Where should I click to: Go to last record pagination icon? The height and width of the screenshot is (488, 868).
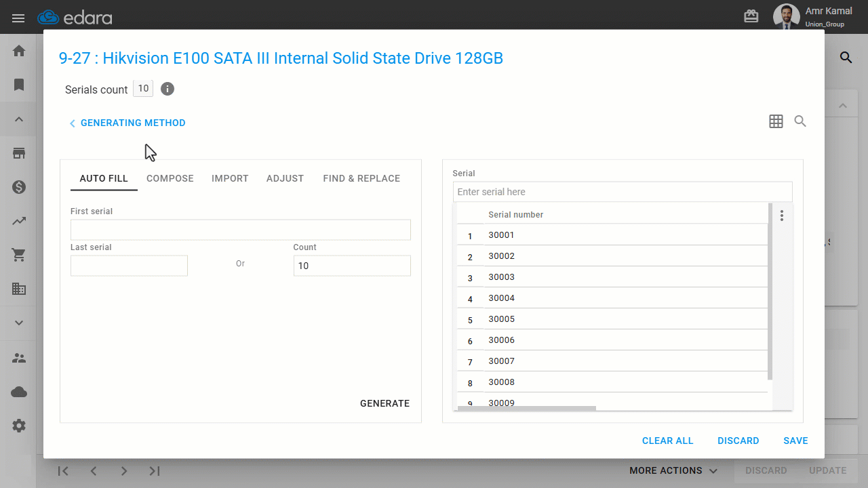point(155,471)
